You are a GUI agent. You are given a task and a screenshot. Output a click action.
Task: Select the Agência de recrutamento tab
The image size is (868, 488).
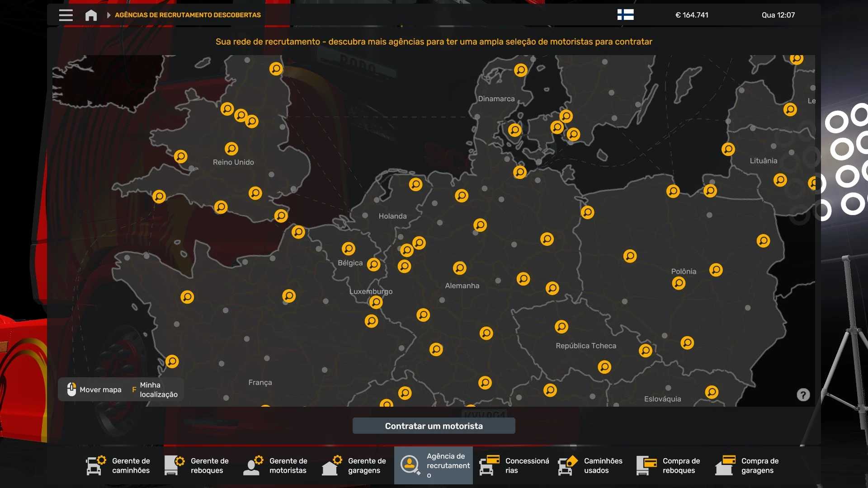(433, 465)
